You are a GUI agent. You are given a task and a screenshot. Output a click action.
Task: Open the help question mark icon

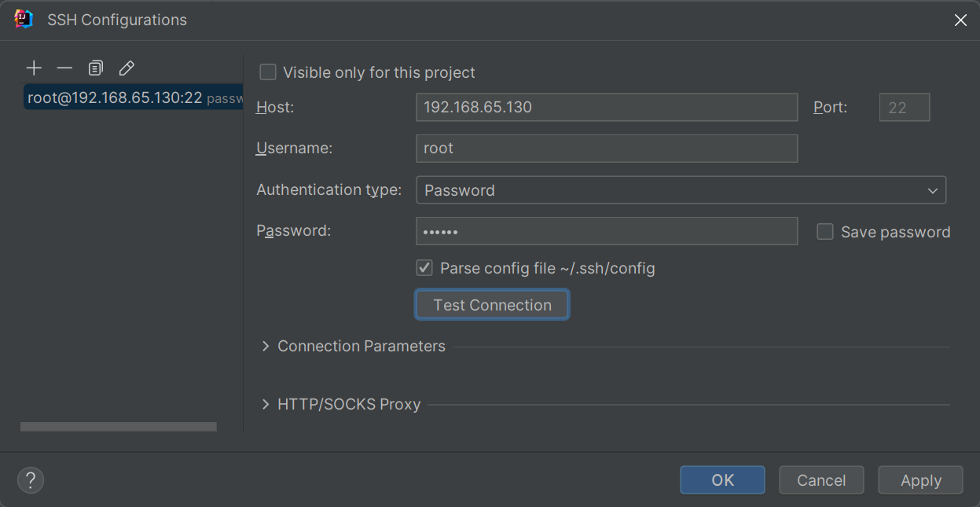(31, 479)
